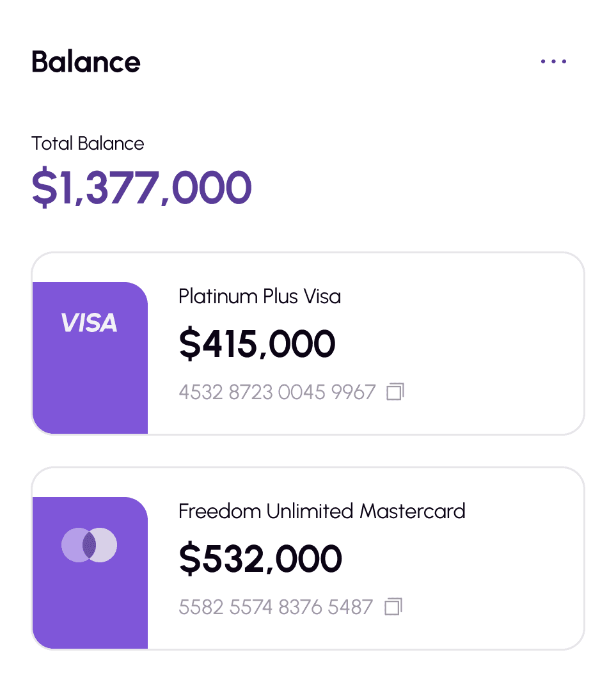The image size is (616, 689).
Task: Select the Mastercard circles logo
Action: pyautogui.click(x=89, y=545)
